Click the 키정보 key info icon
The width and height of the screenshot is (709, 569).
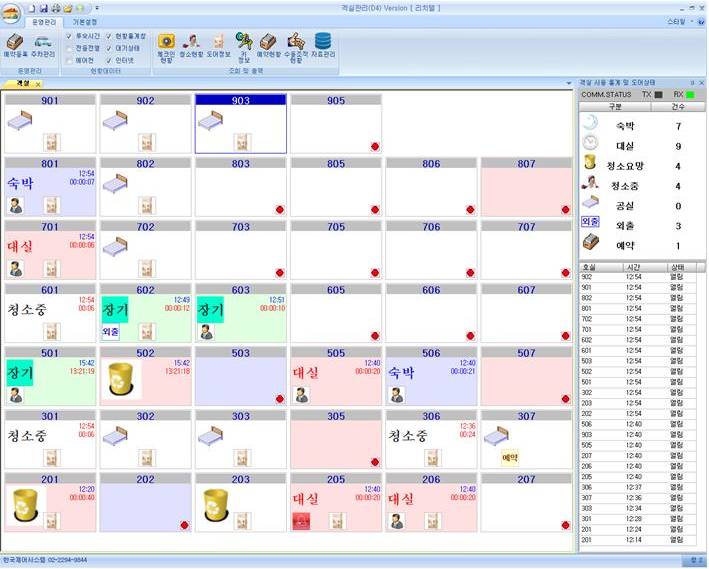click(x=244, y=45)
